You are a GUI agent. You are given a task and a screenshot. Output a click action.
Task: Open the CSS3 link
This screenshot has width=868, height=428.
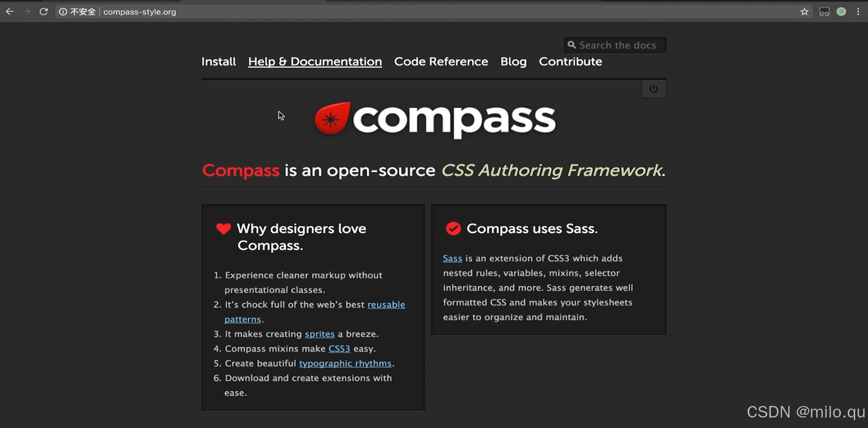(x=339, y=348)
